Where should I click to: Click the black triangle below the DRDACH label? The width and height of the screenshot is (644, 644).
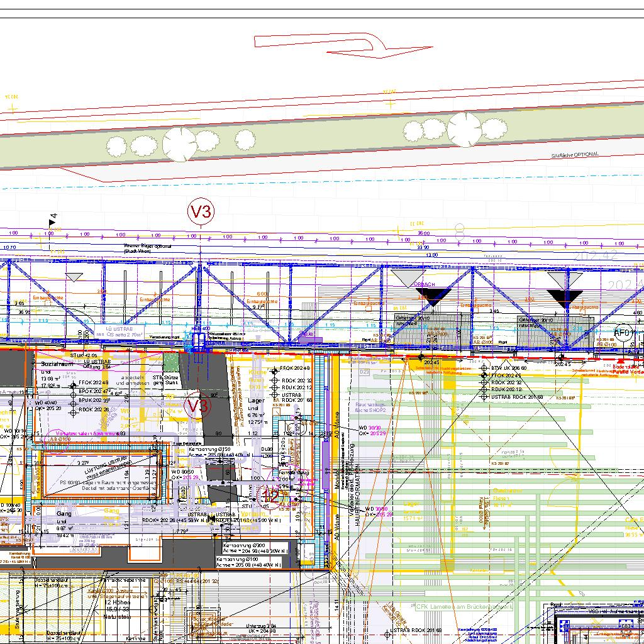click(x=433, y=295)
